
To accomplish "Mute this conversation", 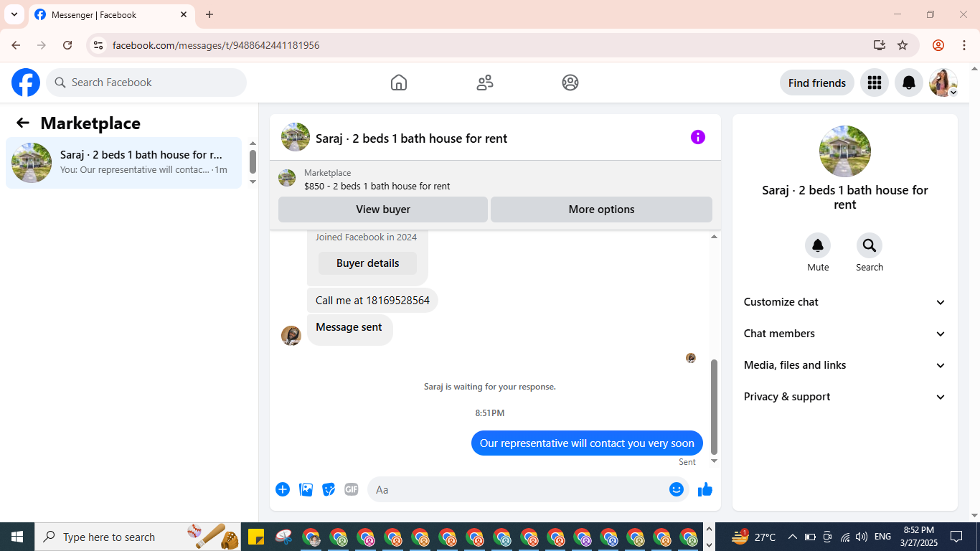I will [818, 246].
